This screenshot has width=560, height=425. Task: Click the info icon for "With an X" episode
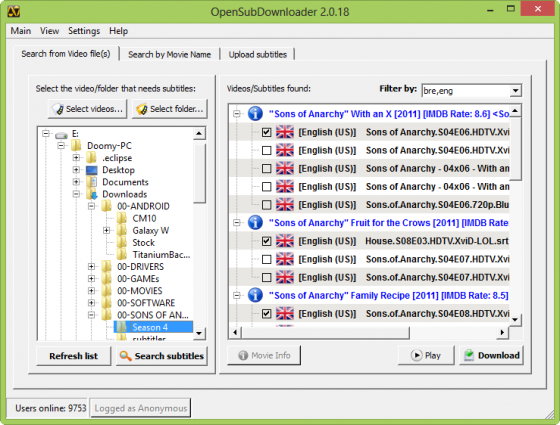click(x=255, y=114)
